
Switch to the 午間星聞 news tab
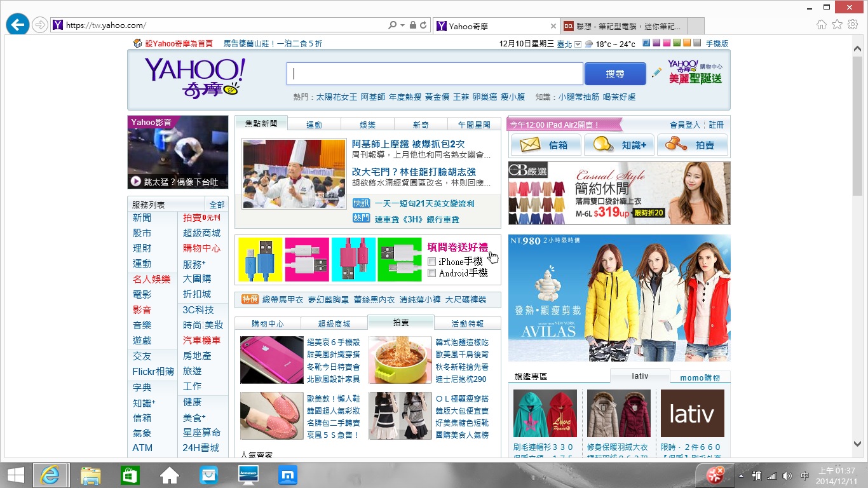point(474,125)
